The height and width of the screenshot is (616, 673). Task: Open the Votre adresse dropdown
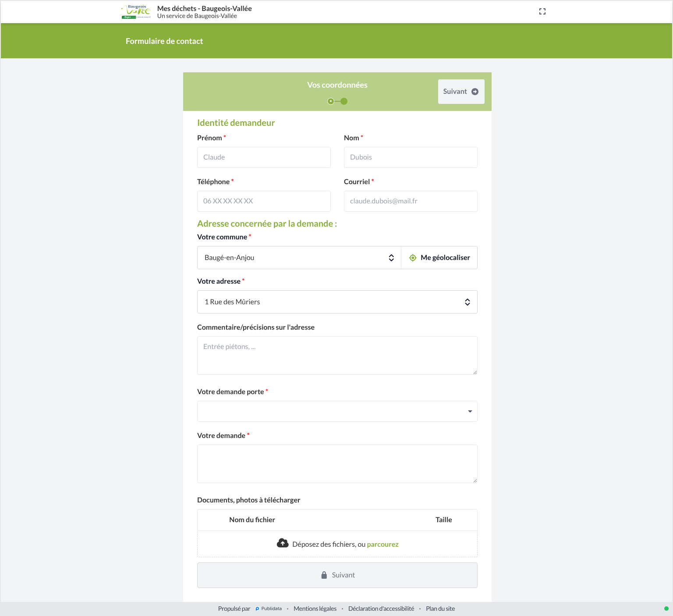click(x=337, y=302)
